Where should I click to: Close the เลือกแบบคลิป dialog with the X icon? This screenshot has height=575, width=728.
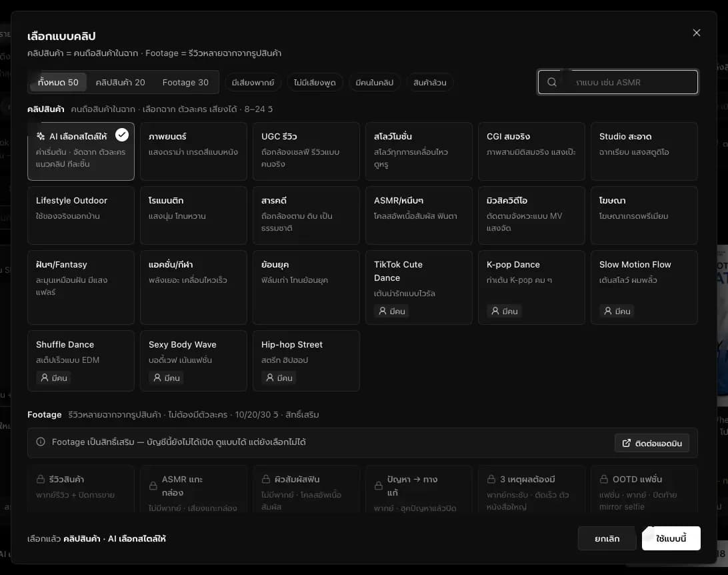[x=697, y=33]
